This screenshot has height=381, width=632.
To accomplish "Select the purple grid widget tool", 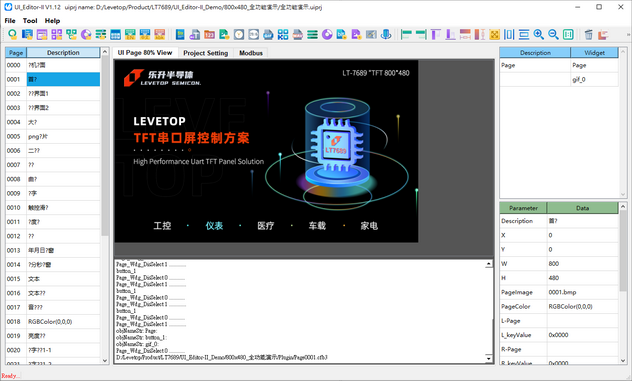I will (x=56, y=35).
